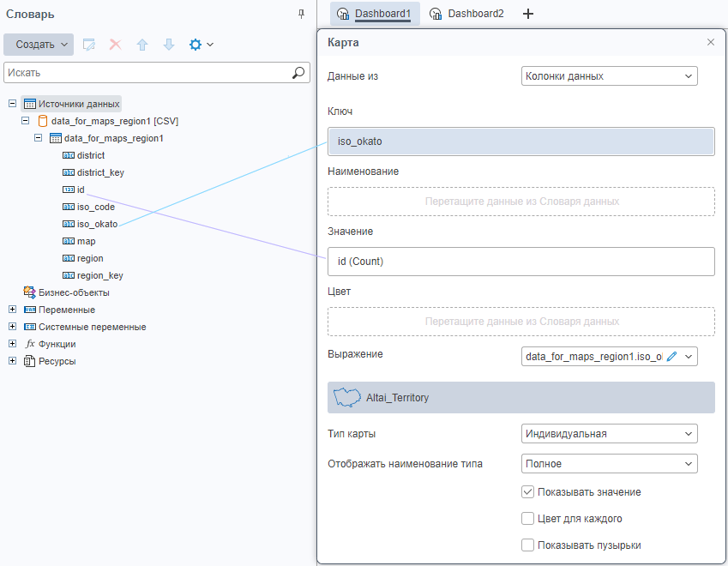
Task: Click into the Искать search field
Action: click(146, 73)
